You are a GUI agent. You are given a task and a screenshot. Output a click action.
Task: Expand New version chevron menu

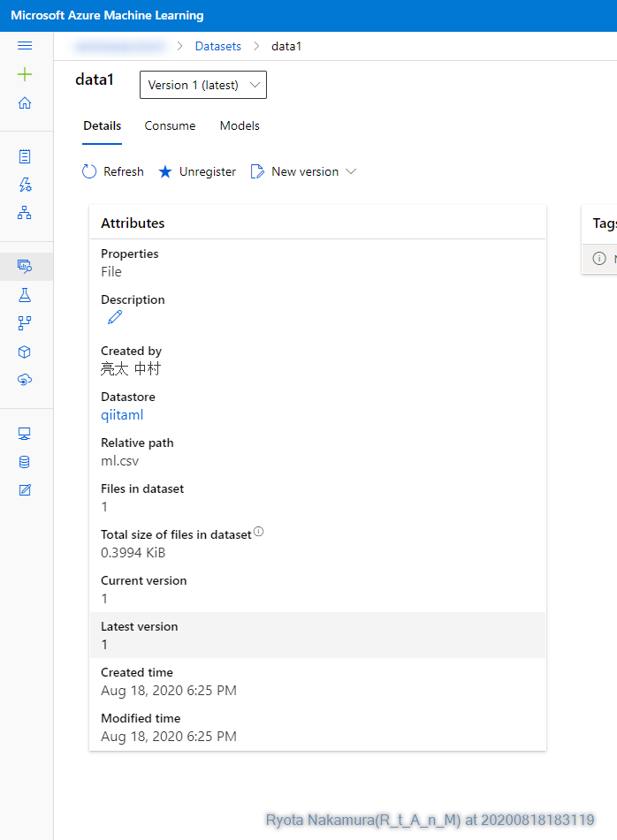(x=351, y=171)
